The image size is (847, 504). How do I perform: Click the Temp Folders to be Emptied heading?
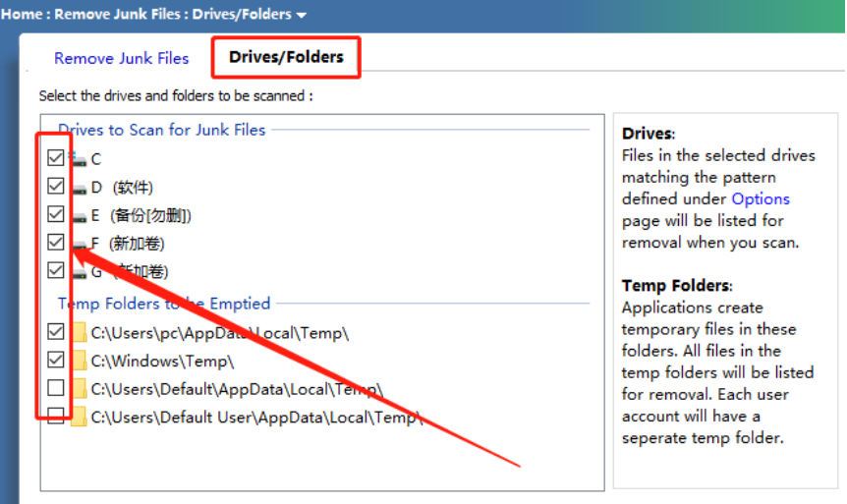pos(164,303)
